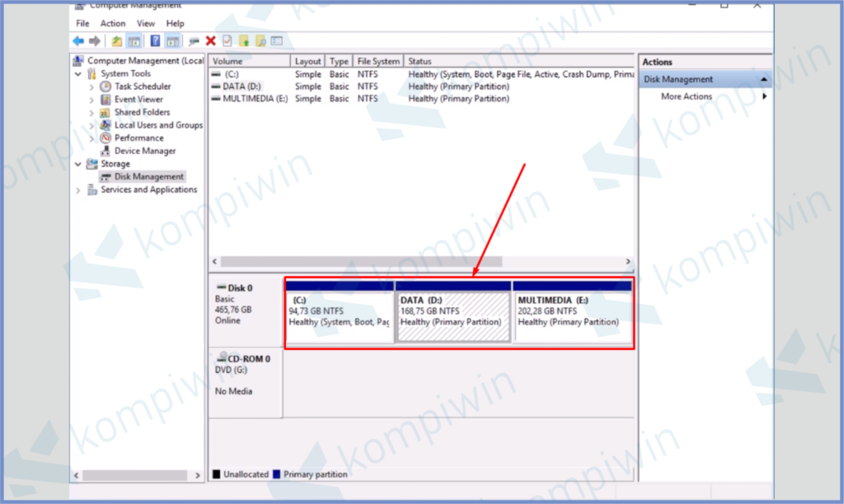
Task: Click the back navigation arrow in the toolbar
Action: click(x=77, y=40)
